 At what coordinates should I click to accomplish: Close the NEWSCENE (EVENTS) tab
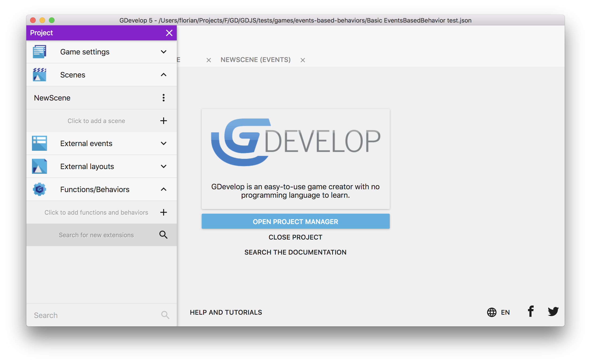[303, 60]
